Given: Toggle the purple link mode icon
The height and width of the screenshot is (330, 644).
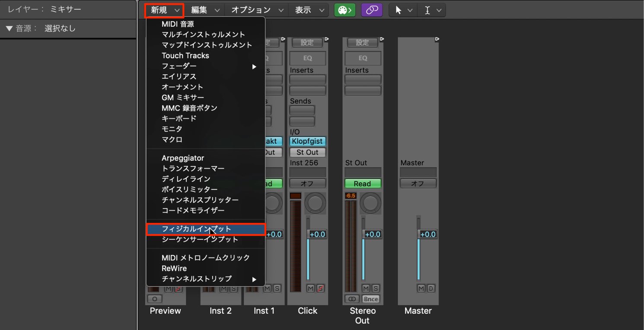Looking at the screenshot, I should 372,10.
